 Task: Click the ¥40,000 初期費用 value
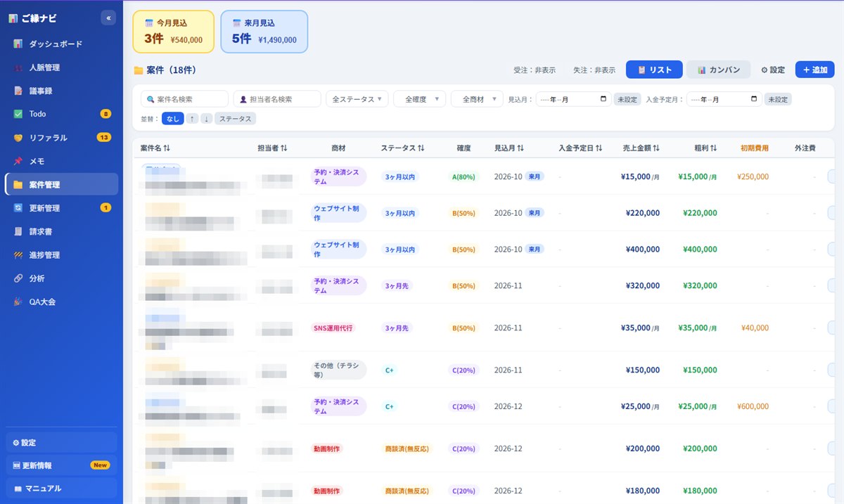click(755, 328)
